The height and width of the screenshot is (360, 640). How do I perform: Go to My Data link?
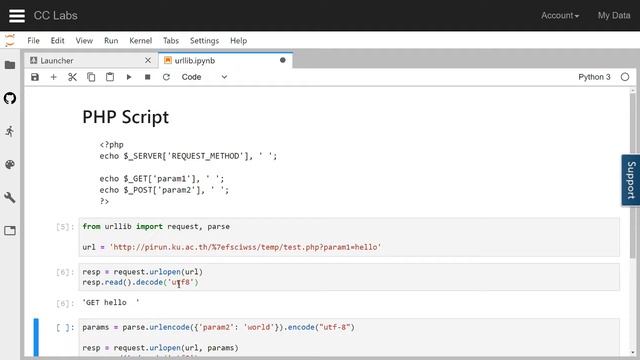tap(614, 16)
